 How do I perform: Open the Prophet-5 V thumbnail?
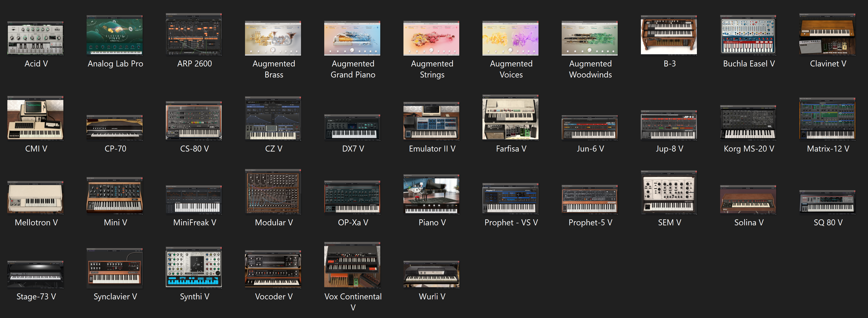click(x=590, y=200)
